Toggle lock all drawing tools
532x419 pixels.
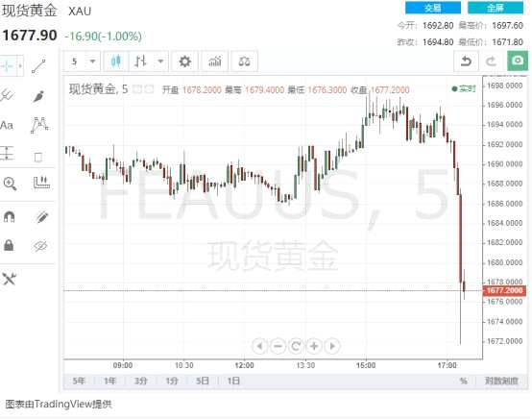[x=9, y=245]
